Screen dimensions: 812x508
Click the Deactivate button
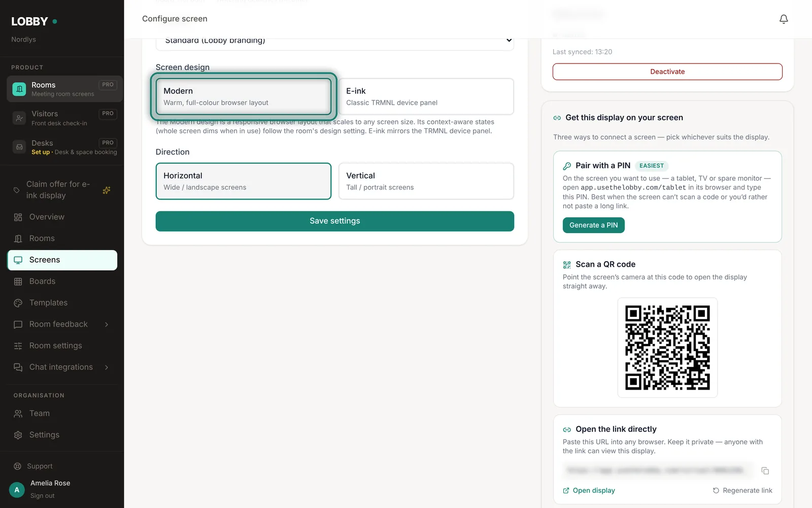667,72
